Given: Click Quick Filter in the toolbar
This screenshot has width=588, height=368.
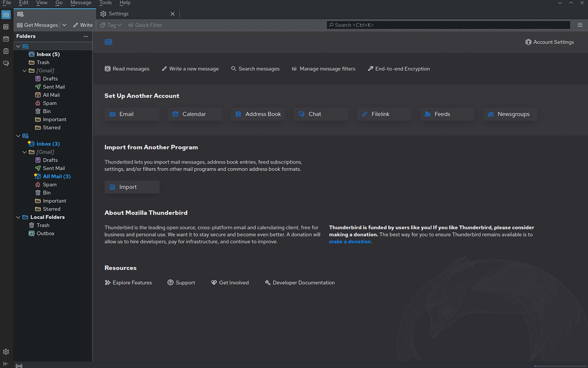Looking at the screenshot, I should click(145, 25).
